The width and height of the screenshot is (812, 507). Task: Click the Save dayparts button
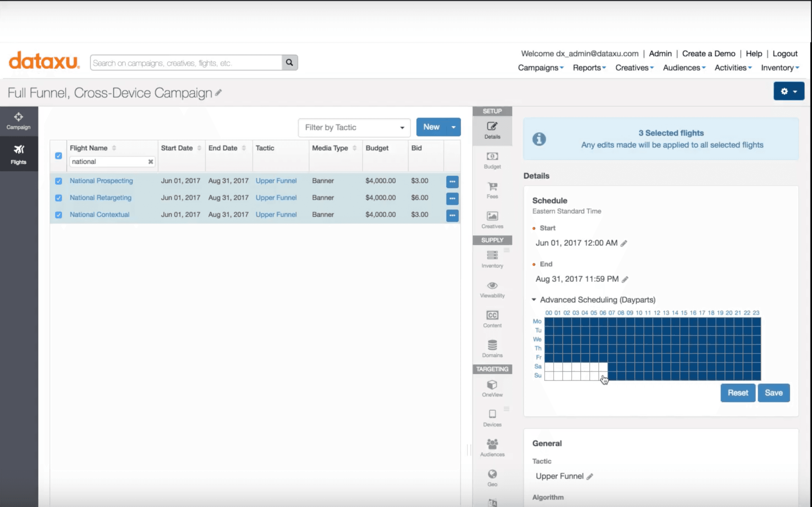(x=773, y=393)
